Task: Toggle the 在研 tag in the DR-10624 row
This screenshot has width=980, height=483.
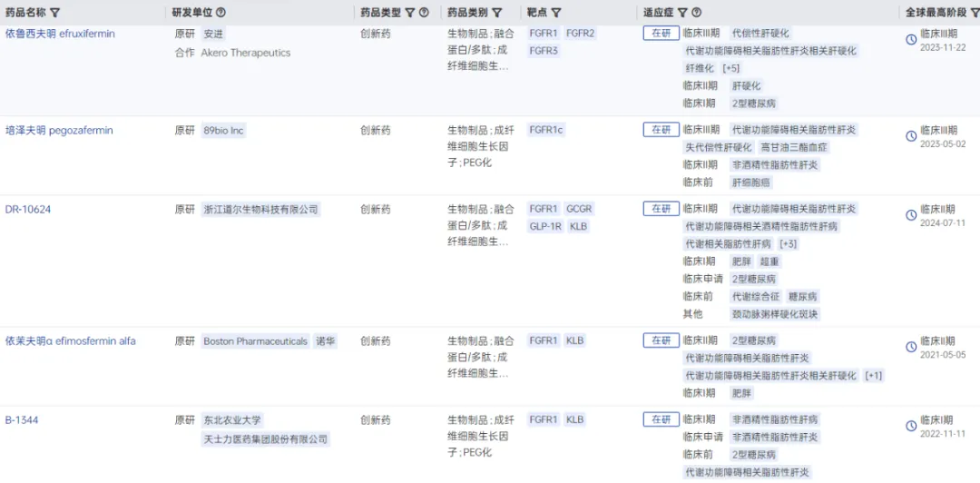Action: pos(661,209)
